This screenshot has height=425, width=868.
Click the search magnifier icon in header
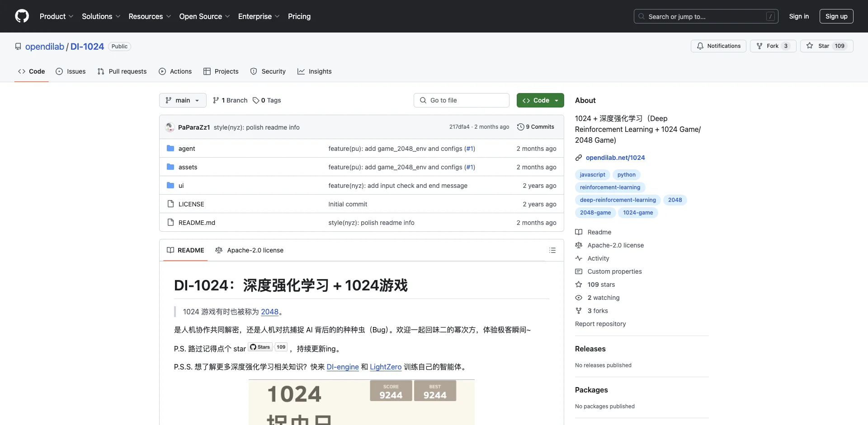[642, 16]
